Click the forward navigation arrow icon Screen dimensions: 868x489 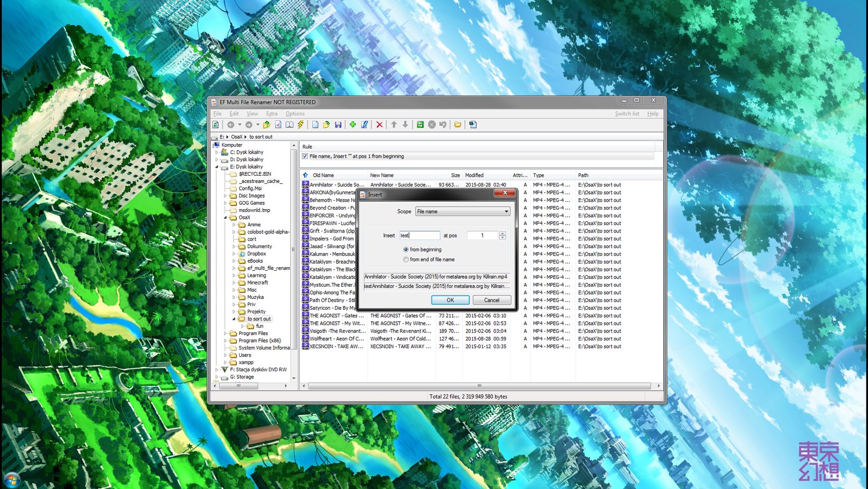(249, 125)
